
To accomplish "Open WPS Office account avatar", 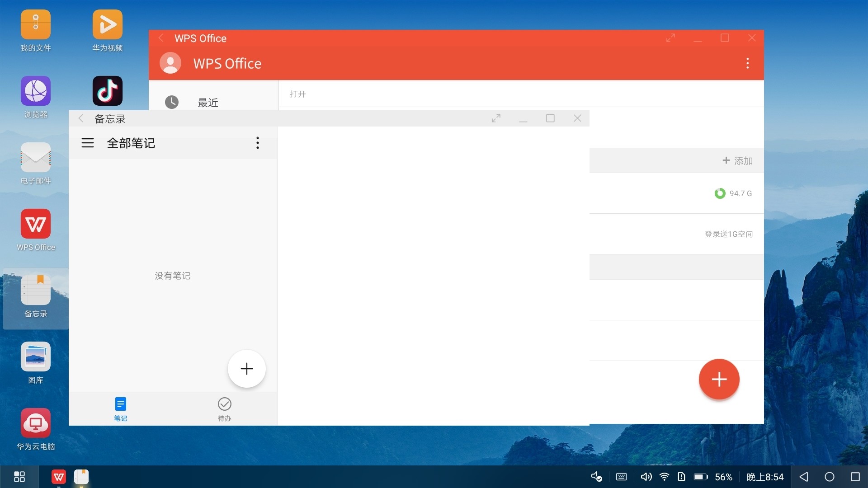I will pos(170,63).
